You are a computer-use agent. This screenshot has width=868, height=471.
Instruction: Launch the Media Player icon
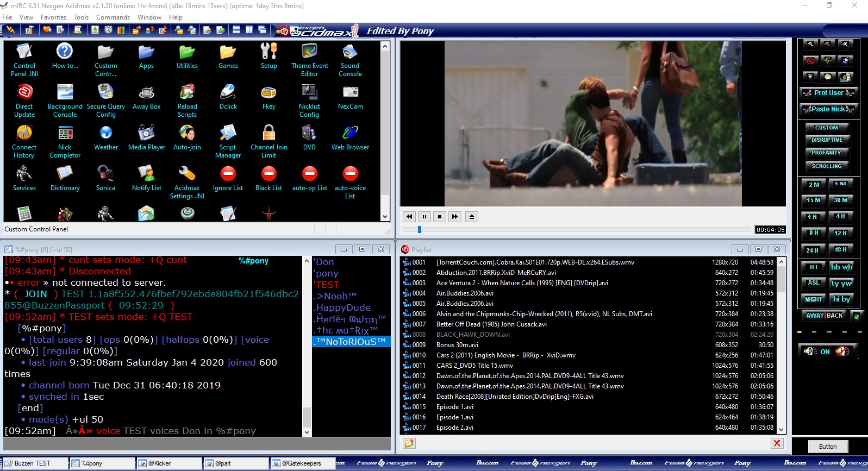pyautogui.click(x=146, y=137)
